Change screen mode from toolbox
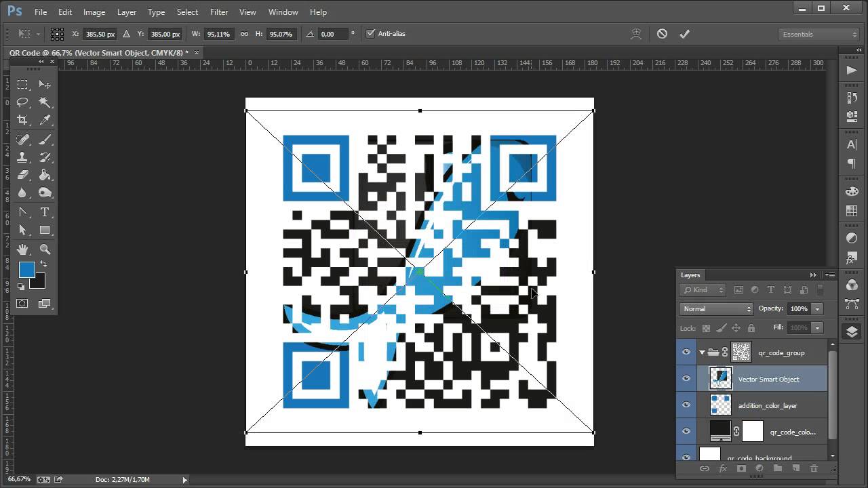 tap(45, 303)
